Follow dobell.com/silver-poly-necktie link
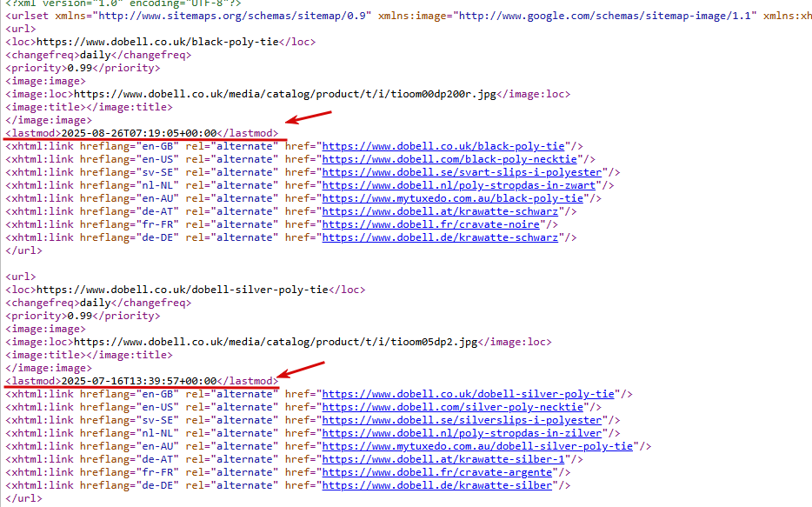Screen dimensions: 812x507 click(453, 407)
